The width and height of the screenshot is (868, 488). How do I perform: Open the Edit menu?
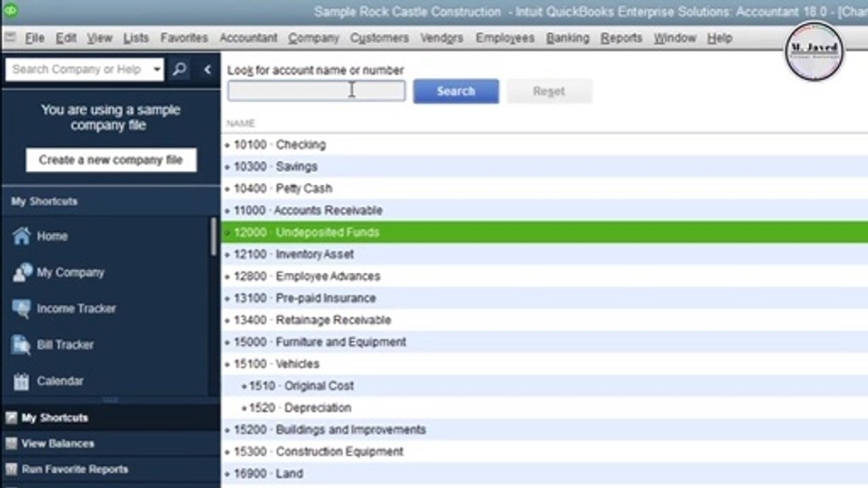point(66,38)
